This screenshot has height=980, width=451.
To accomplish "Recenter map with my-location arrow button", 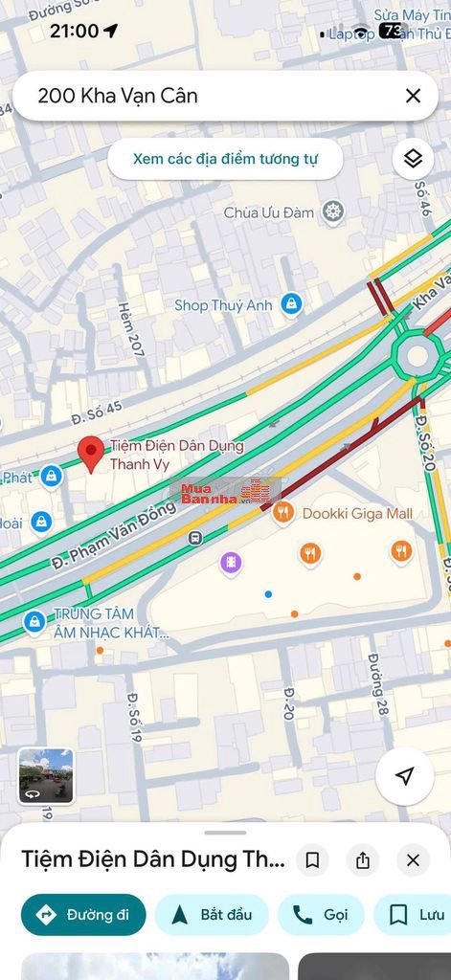I will (405, 776).
